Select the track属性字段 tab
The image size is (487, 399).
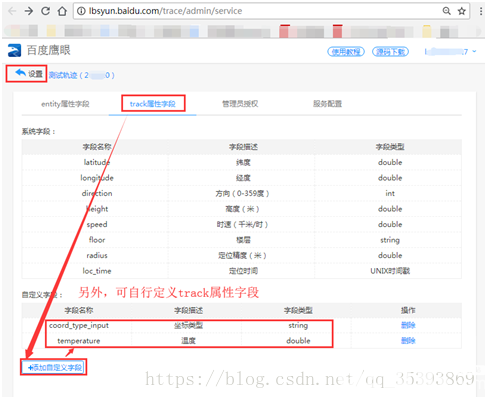coord(153,104)
